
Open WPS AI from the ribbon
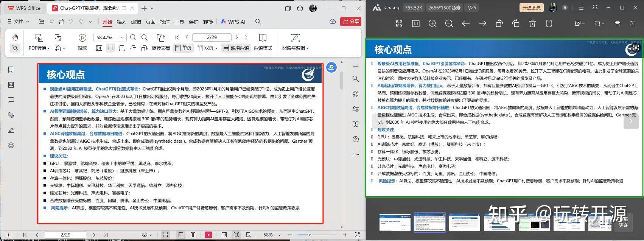coord(233,22)
